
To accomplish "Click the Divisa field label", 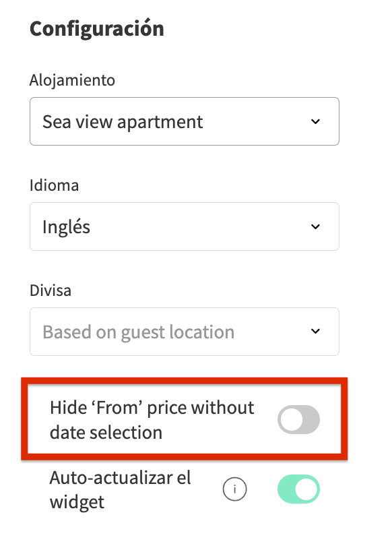I will coord(51,291).
